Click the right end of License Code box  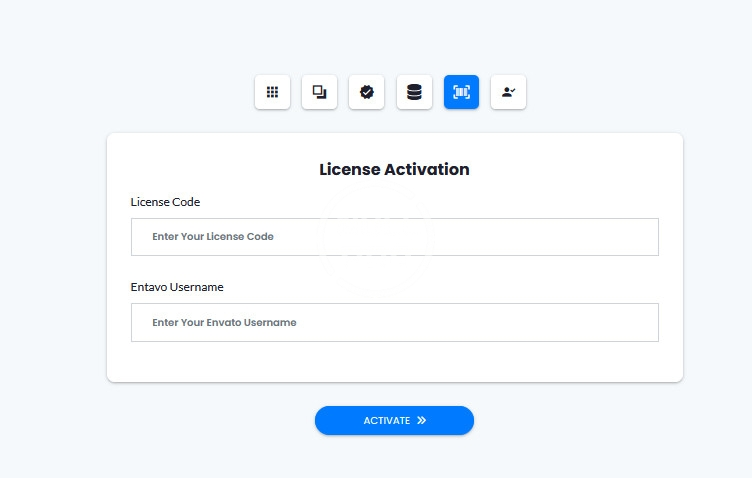(640, 237)
